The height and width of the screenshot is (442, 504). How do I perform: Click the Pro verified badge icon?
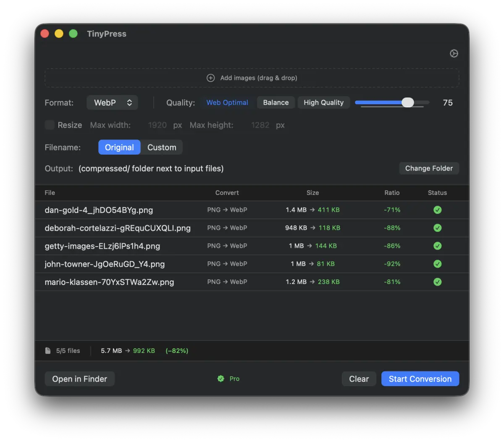tap(221, 379)
